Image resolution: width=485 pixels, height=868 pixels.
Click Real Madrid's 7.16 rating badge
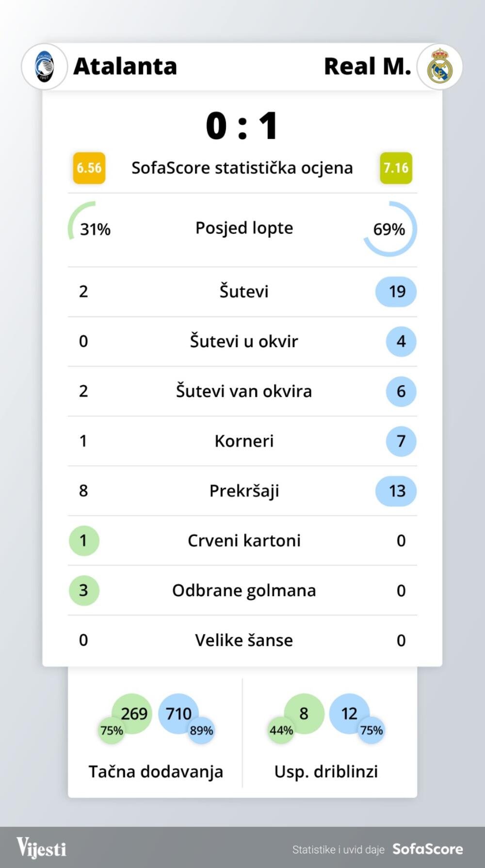click(396, 168)
